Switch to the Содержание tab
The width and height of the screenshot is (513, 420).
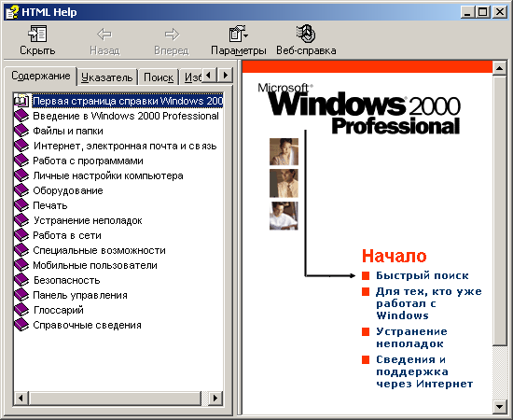coord(40,76)
